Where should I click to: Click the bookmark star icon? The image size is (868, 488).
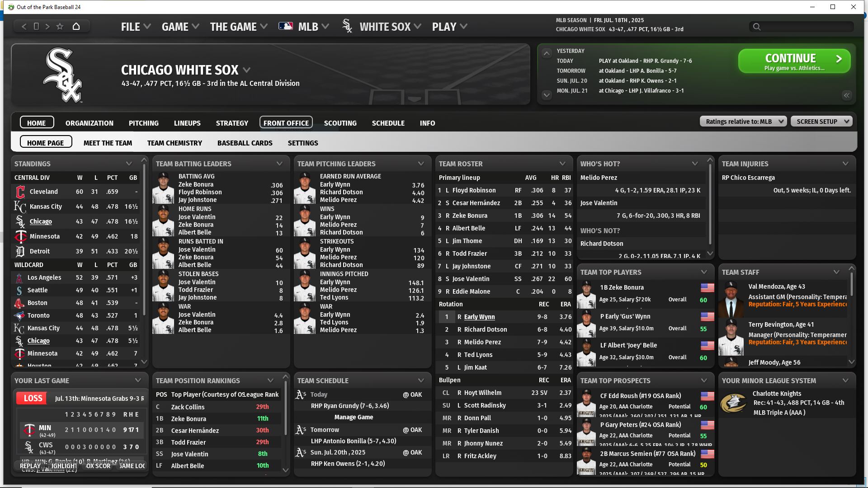click(x=60, y=26)
